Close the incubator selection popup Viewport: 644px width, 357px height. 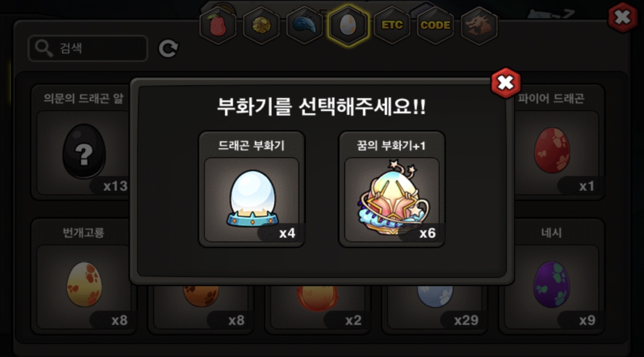tap(506, 83)
